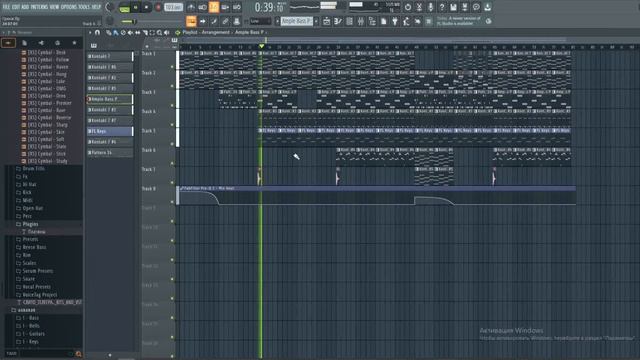The image size is (640, 360).
Task: Open the TOOLS menu
Action: 85,7
